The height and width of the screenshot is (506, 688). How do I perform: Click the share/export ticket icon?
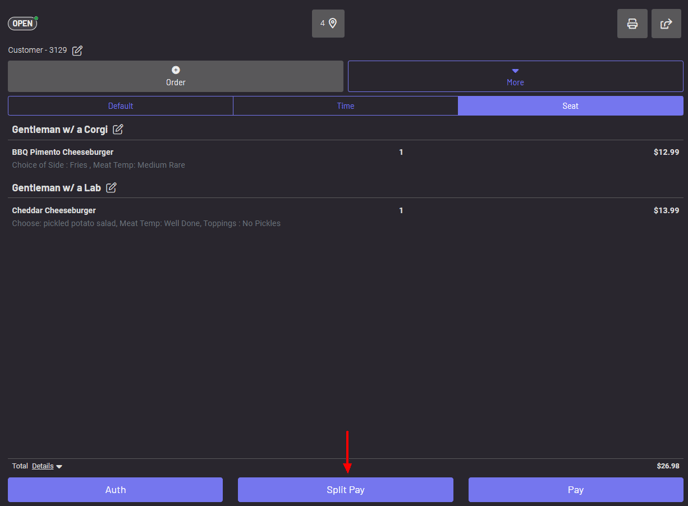[666, 24]
